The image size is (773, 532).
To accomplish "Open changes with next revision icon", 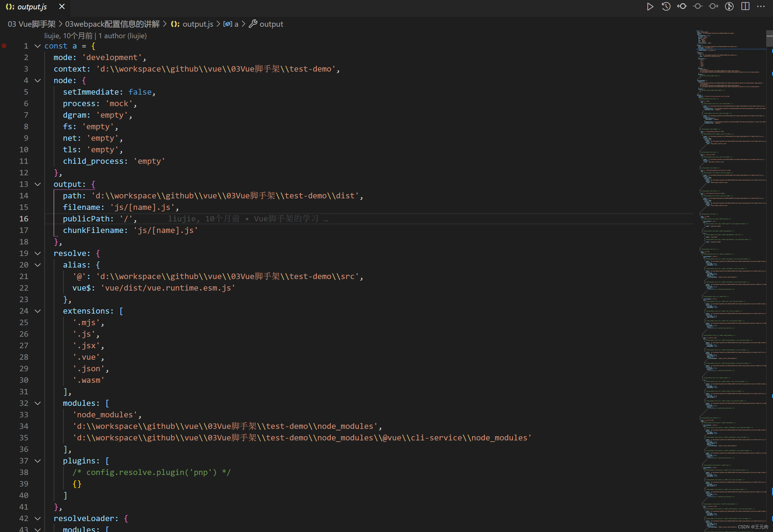I will point(713,6).
